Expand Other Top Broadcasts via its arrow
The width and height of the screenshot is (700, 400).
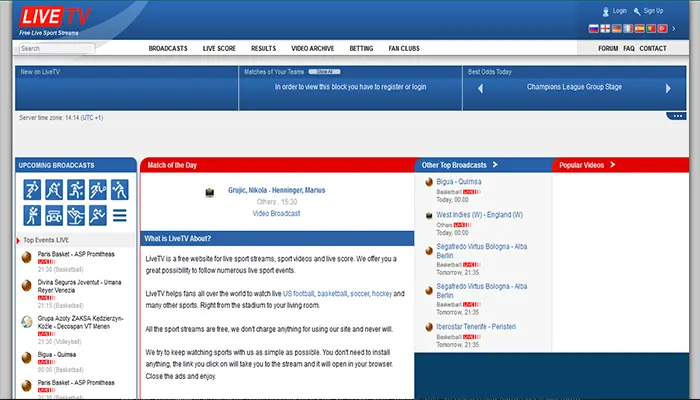click(x=495, y=165)
